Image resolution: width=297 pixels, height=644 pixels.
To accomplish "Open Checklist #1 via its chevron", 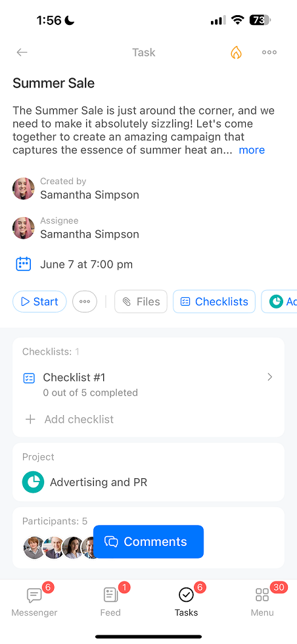I will [x=269, y=377].
